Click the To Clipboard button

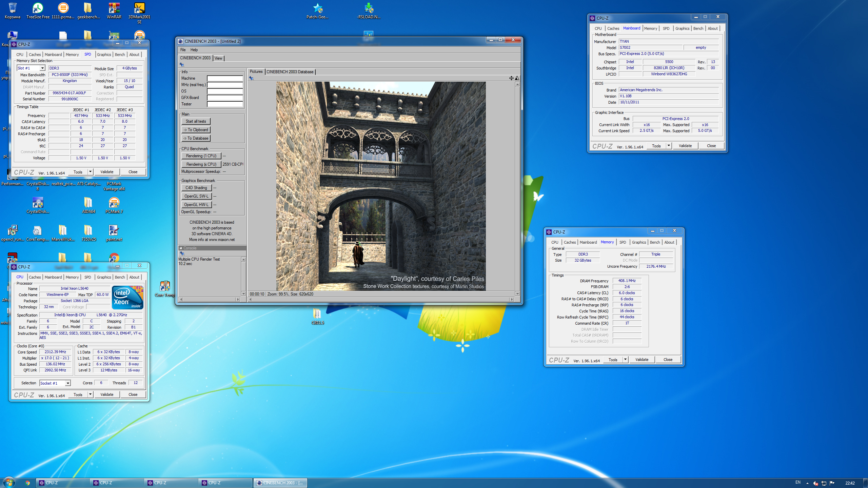pyautogui.click(x=196, y=130)
